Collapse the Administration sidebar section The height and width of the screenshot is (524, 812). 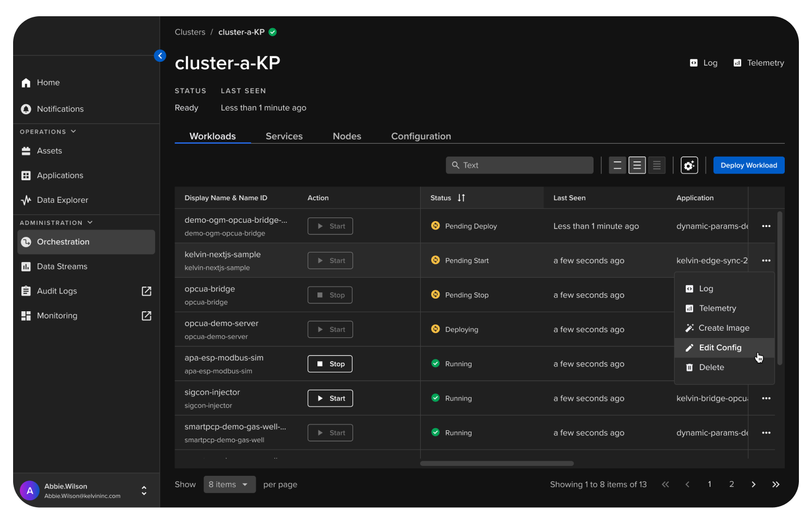(90, 223)
